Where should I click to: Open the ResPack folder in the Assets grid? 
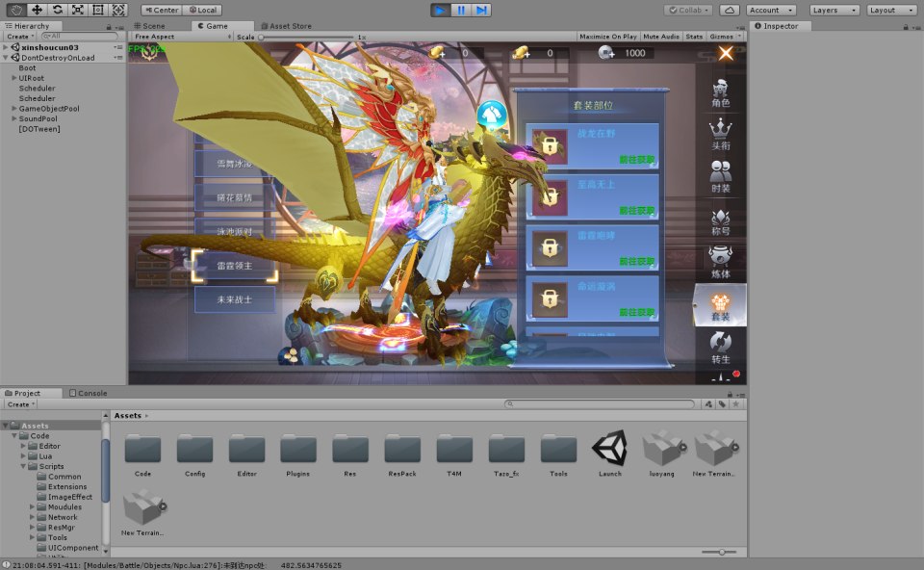point(402,454)
